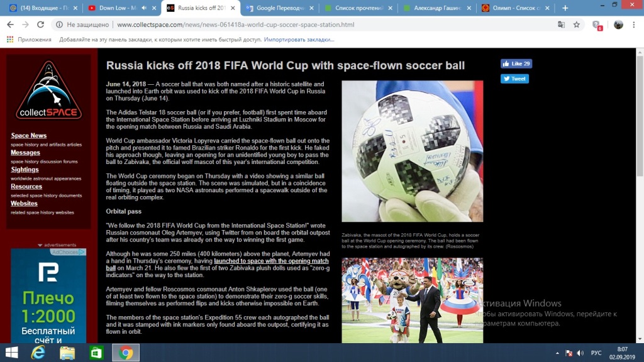
Task: Open the Websites link
Action: (25, 203)
